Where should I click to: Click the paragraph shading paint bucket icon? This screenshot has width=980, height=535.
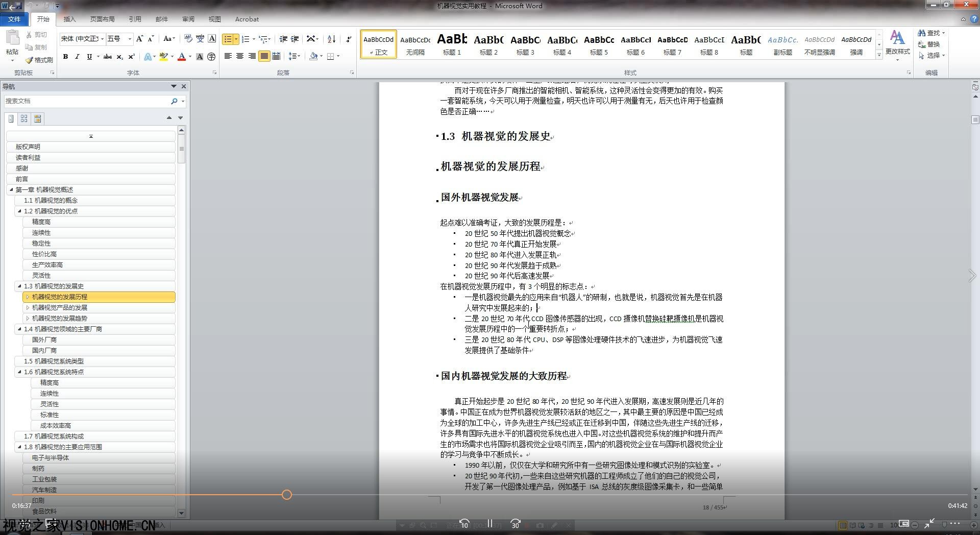click(313, 57)
